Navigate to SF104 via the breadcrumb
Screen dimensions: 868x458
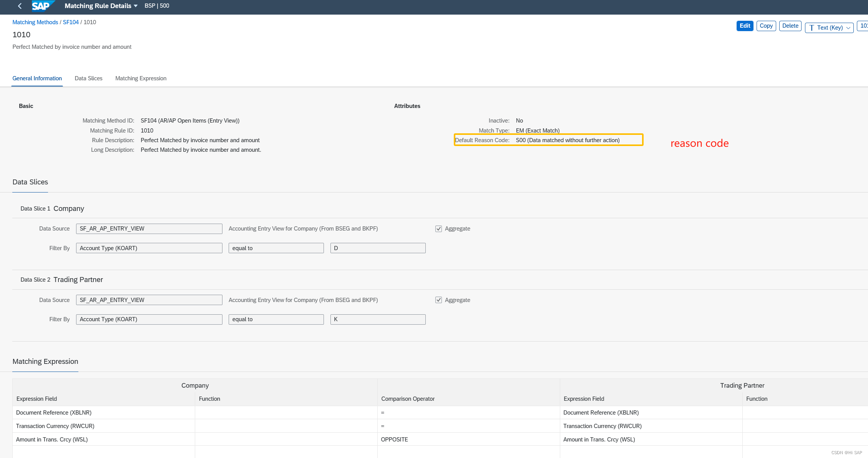71,22
